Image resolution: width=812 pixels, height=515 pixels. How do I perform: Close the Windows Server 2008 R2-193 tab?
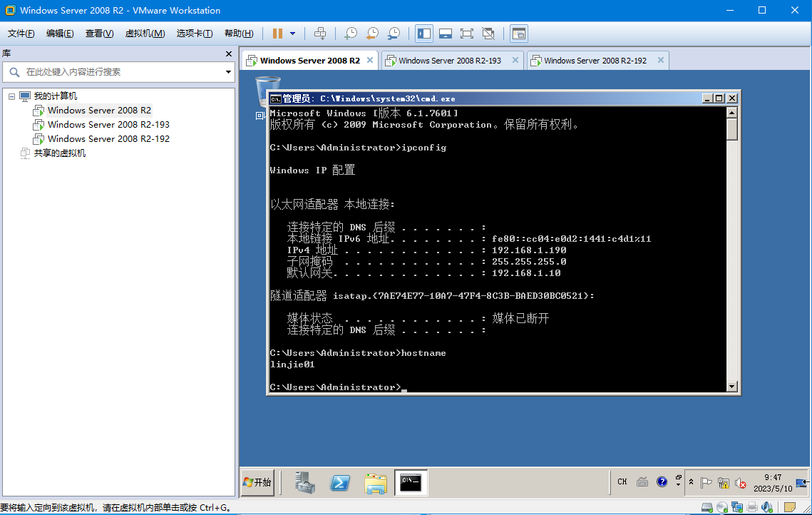coord(515,60)
